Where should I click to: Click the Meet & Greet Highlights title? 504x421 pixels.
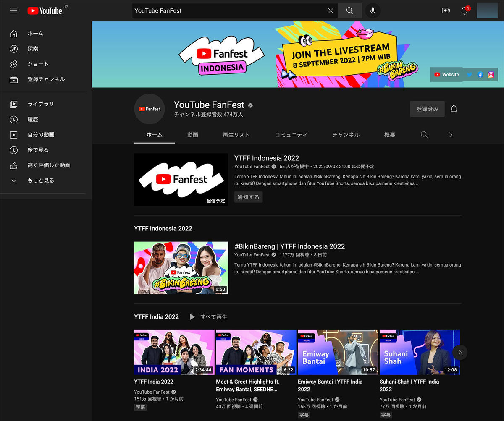[x=248, y=385]
